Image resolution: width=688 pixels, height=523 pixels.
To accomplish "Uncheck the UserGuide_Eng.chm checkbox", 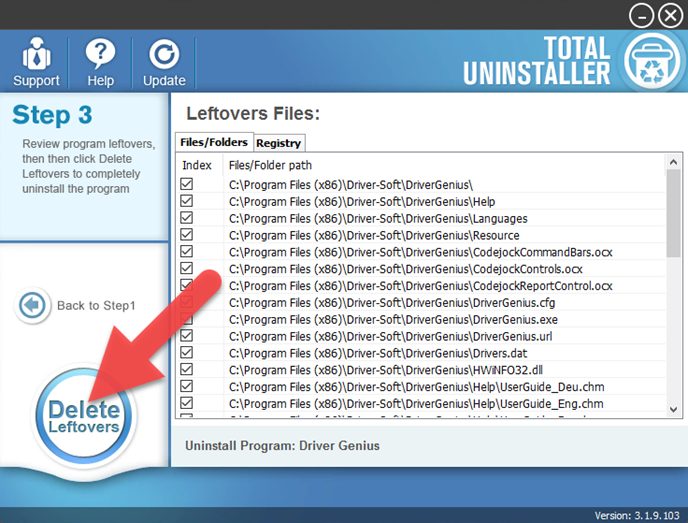I will coord(186,403).
